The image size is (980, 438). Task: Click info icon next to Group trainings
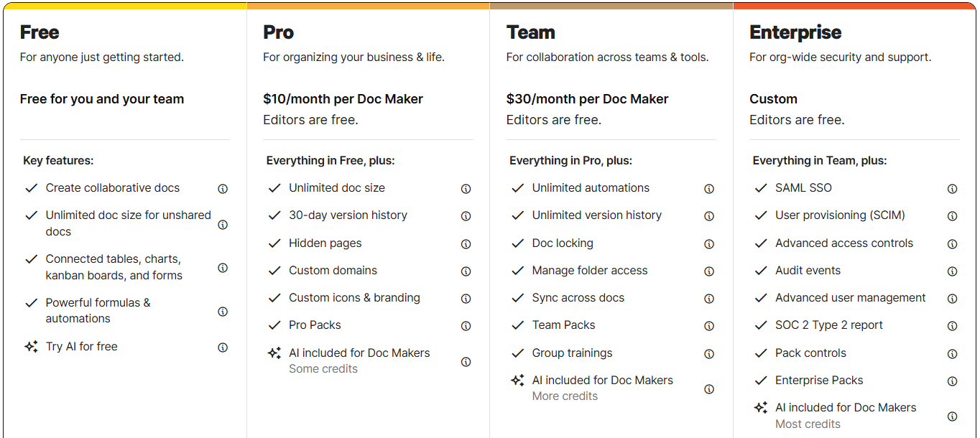coord(709,354)
